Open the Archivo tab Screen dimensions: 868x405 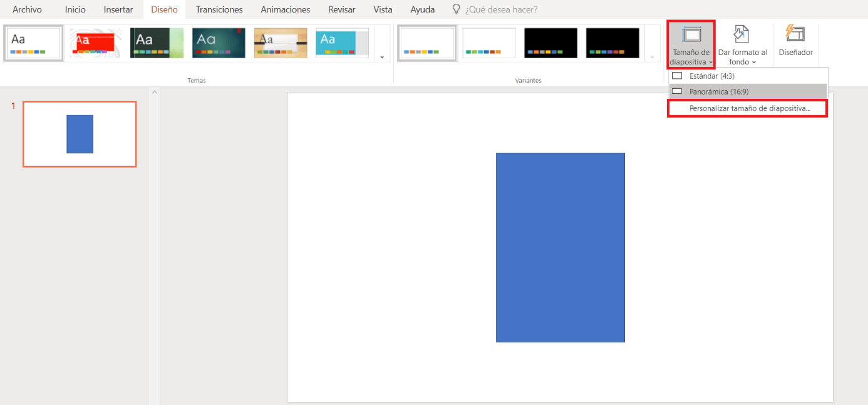[28, 9]
